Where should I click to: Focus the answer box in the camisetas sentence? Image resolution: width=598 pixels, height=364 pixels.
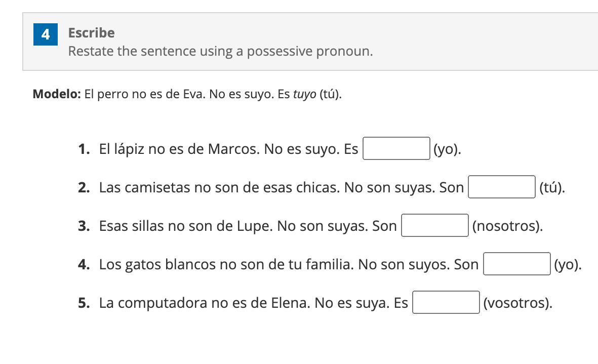tap(501, 187)
